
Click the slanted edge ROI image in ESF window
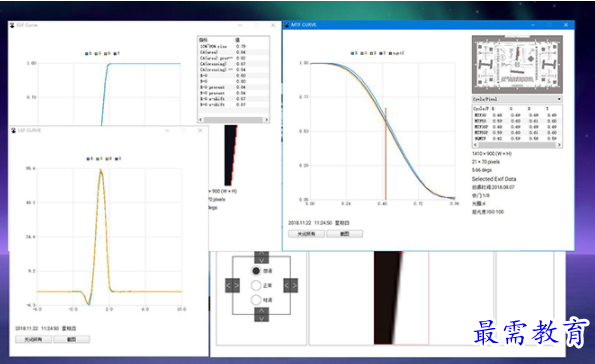[231, 155]
